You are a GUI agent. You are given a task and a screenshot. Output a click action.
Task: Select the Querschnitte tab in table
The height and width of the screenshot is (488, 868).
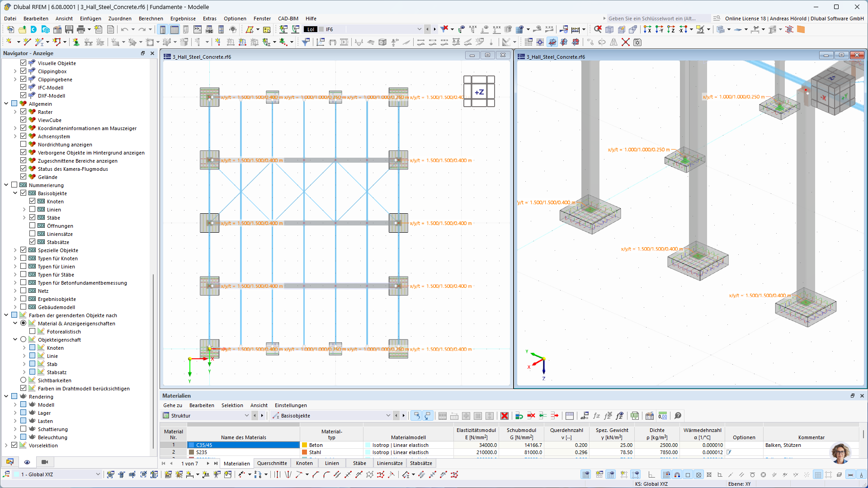click(x=271, y=463)
